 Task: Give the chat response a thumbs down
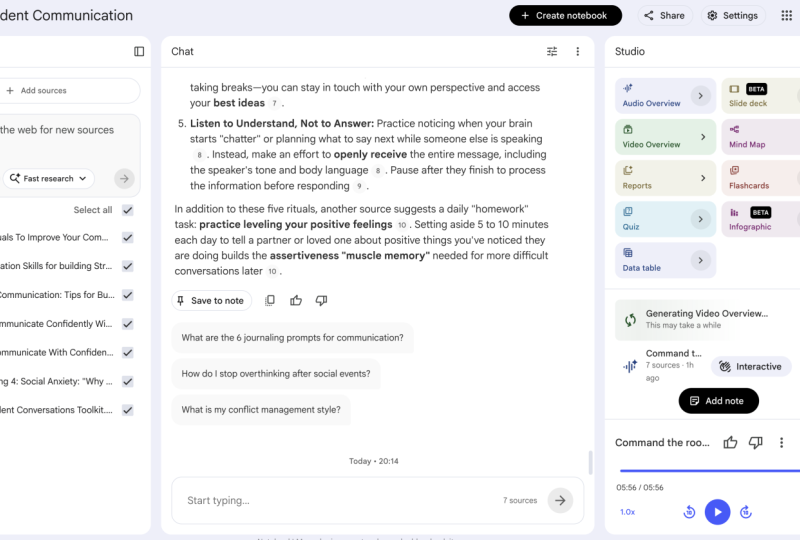(x=321, y=301)
